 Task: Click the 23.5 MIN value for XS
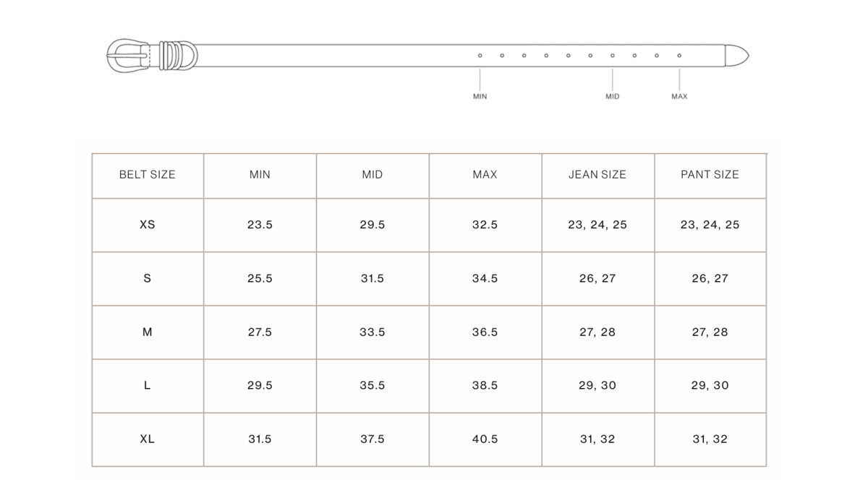(260, 225)
